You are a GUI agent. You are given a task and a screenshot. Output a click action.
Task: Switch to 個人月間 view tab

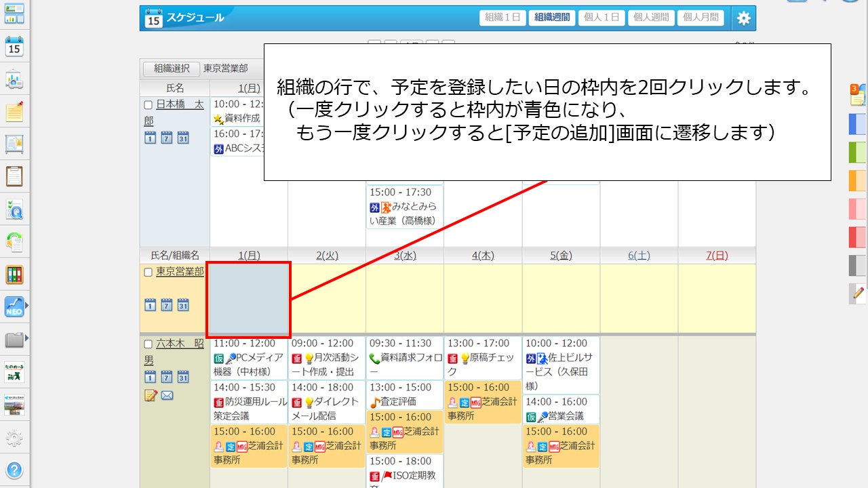click(701, 18)
